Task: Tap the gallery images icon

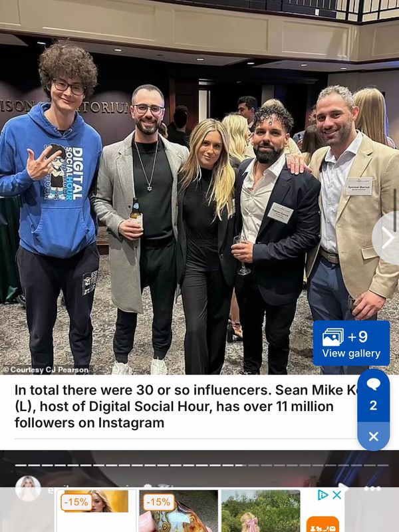Action: click(x=332, y=337)
